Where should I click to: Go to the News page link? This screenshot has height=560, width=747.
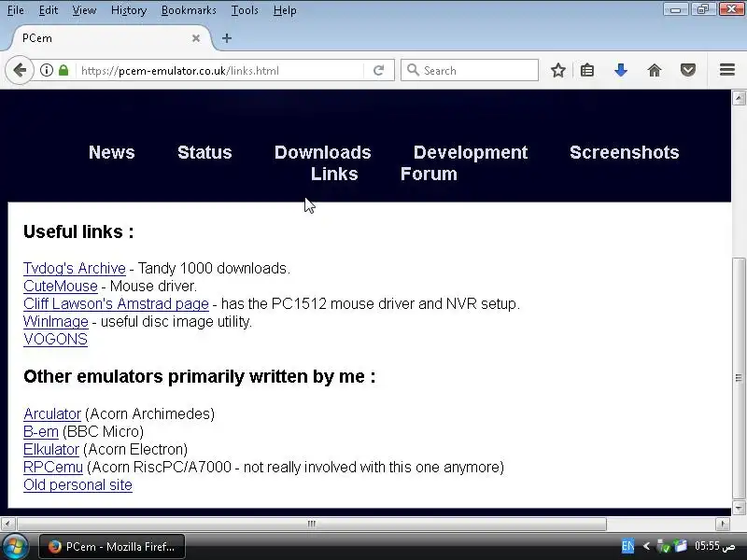tap(111, 152)
